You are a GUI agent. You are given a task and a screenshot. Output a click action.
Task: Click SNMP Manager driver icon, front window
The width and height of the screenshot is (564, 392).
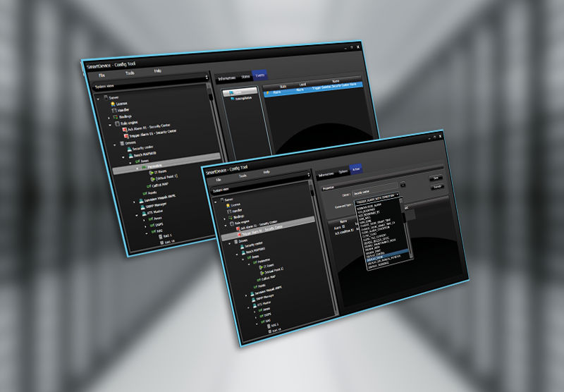coord(252,299)
